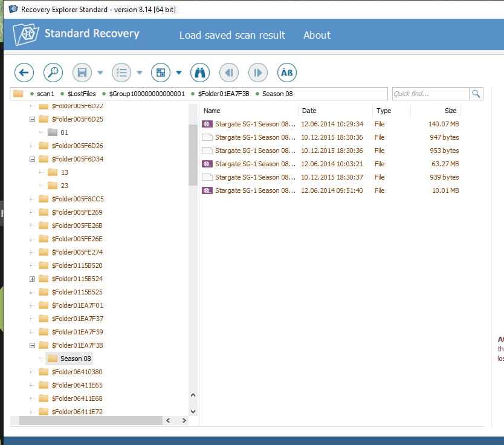
Task: Select $Folder01EA7F39 in the tree
Action: point(71,332)
